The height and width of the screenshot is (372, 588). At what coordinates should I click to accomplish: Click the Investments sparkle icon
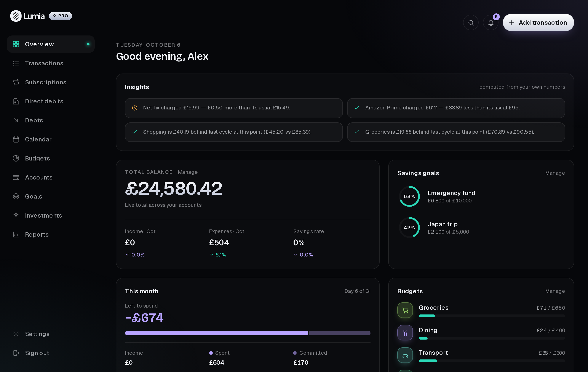(x=16, y=215)
